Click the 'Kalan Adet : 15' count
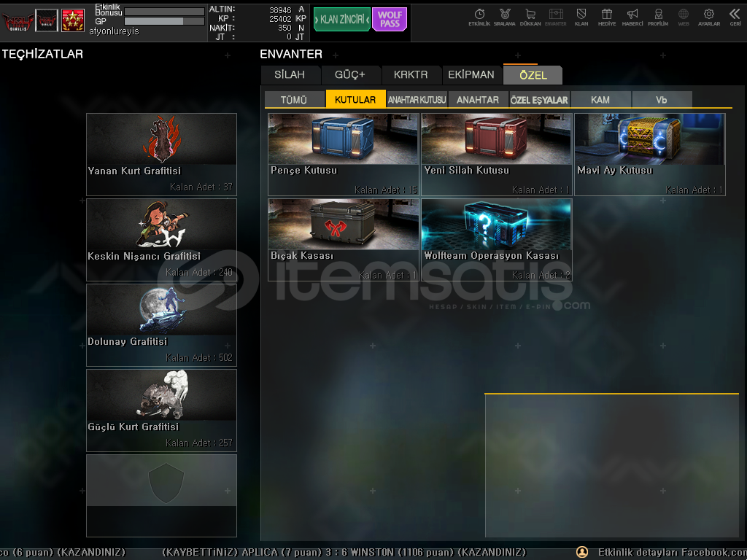Image resolution: width=747 pixels, height=560 pixels. (x=386, y=190)
